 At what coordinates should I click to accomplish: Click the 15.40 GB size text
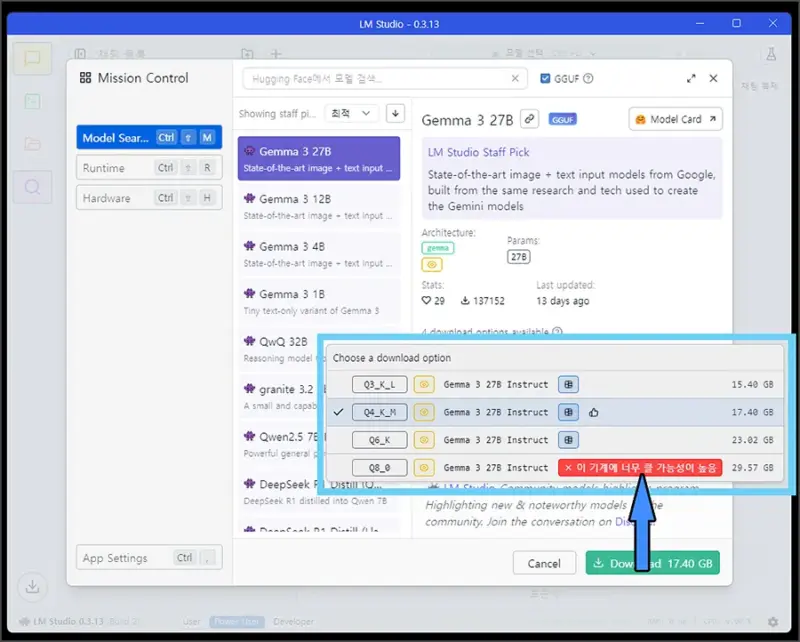tap(752, 384)
